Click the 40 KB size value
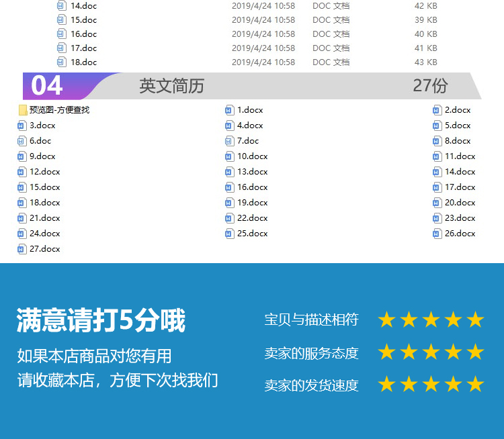 pyautogui.click(x=426, y=34)
